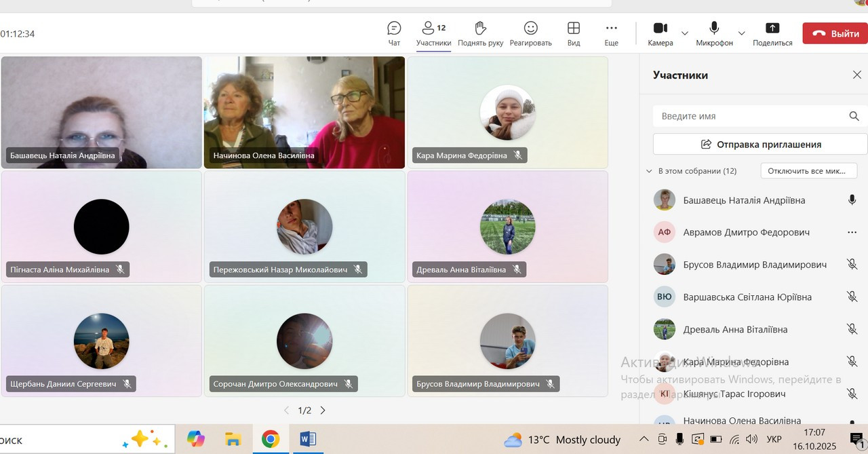Open Google Chrome from the taskbar
The width and height of the screenshot is (868, 454).
pos(271,439)
